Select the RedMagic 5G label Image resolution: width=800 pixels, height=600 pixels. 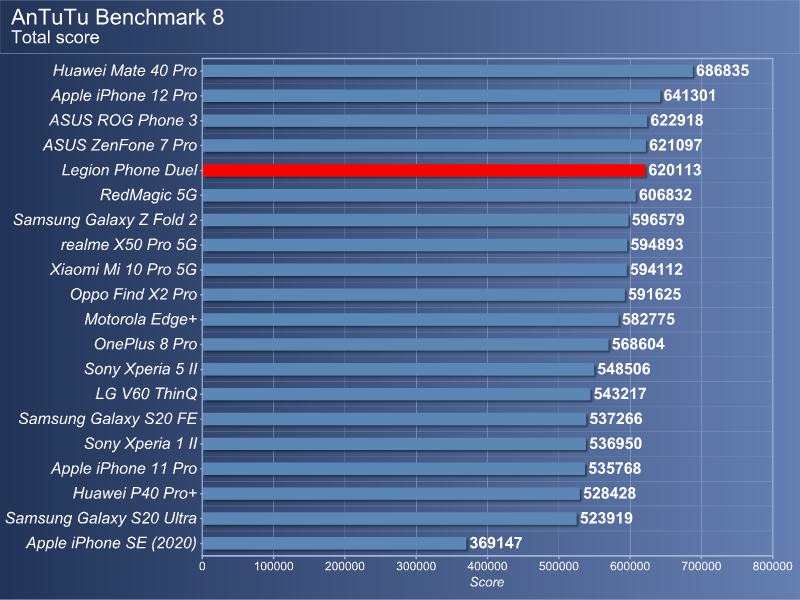point(148,195)
